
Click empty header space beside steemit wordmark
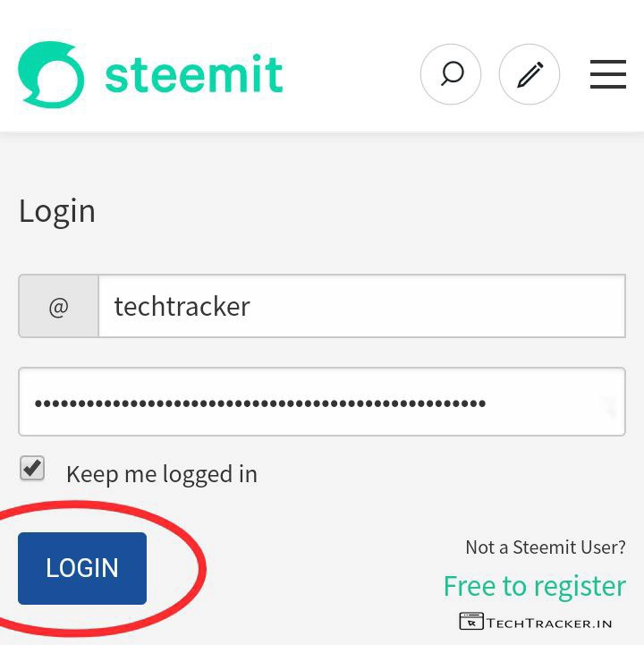point(353,75)
